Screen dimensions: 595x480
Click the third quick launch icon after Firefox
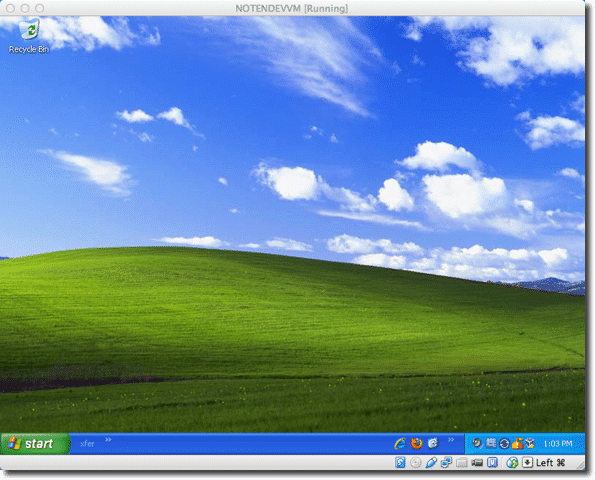[433, 443]
